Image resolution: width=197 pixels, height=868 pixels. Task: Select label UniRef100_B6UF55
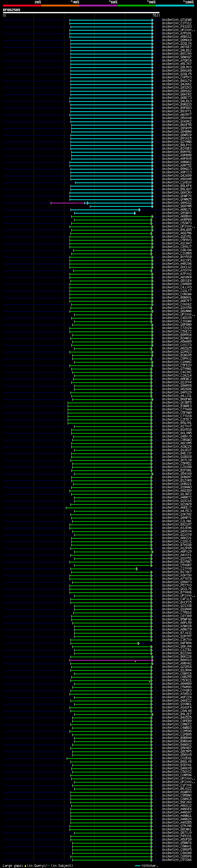tap(177, 125)
